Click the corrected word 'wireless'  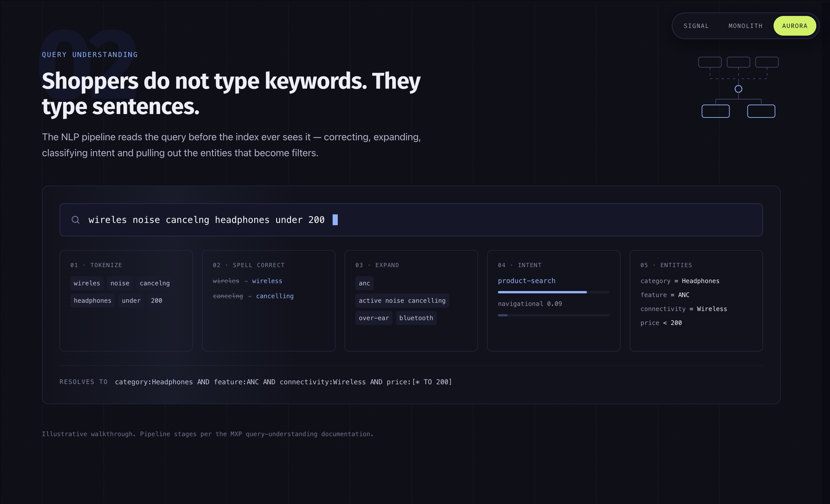(267, 281)
